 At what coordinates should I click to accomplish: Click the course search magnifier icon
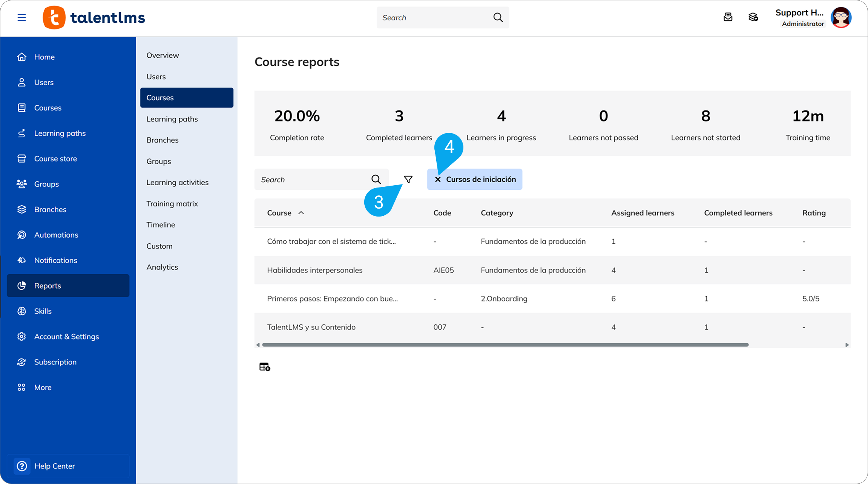(376, 180)
